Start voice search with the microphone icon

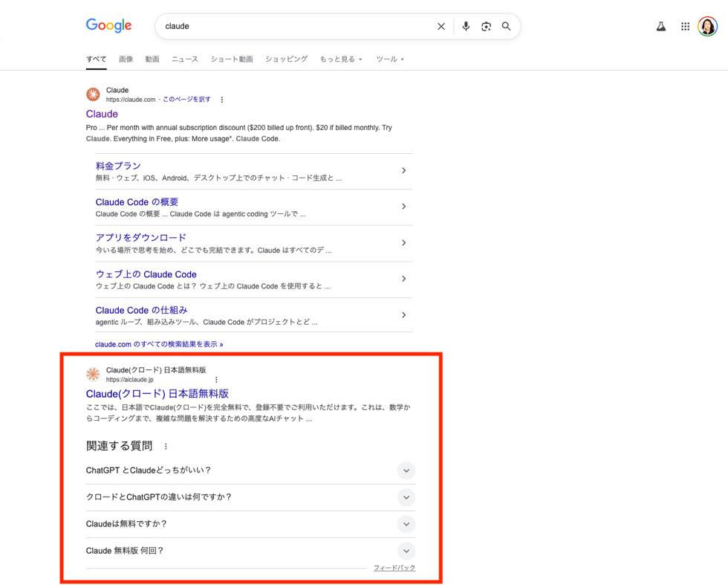pyautogui.click(x=466, y=27)
